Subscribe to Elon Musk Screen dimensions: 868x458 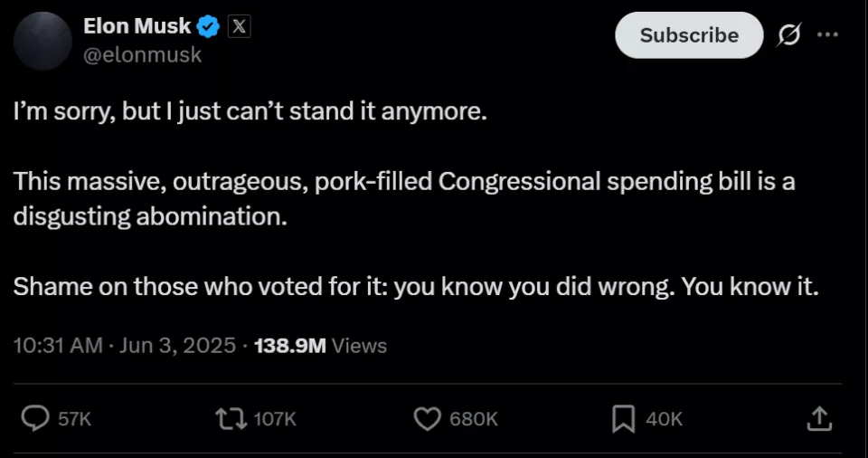point(689,35)
